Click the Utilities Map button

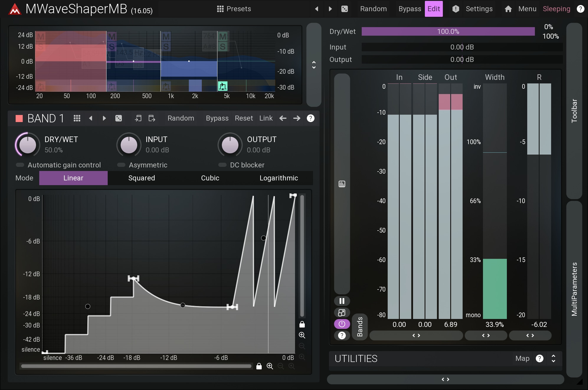522,358
